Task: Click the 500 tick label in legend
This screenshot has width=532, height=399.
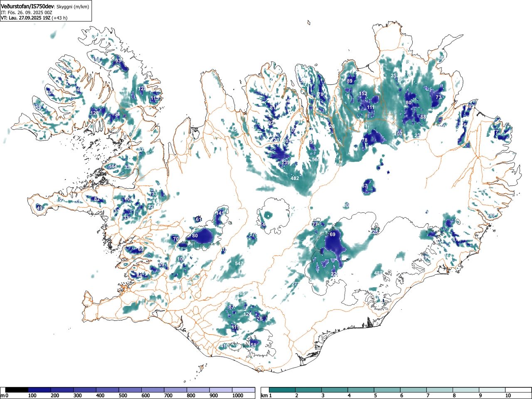Action: click(x=123, y=396)
